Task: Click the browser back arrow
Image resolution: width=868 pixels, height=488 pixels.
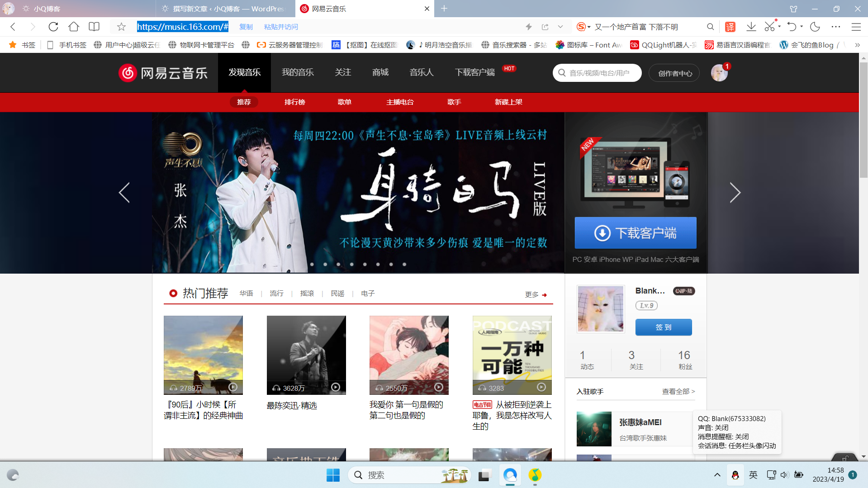Action: coord(13,27)
